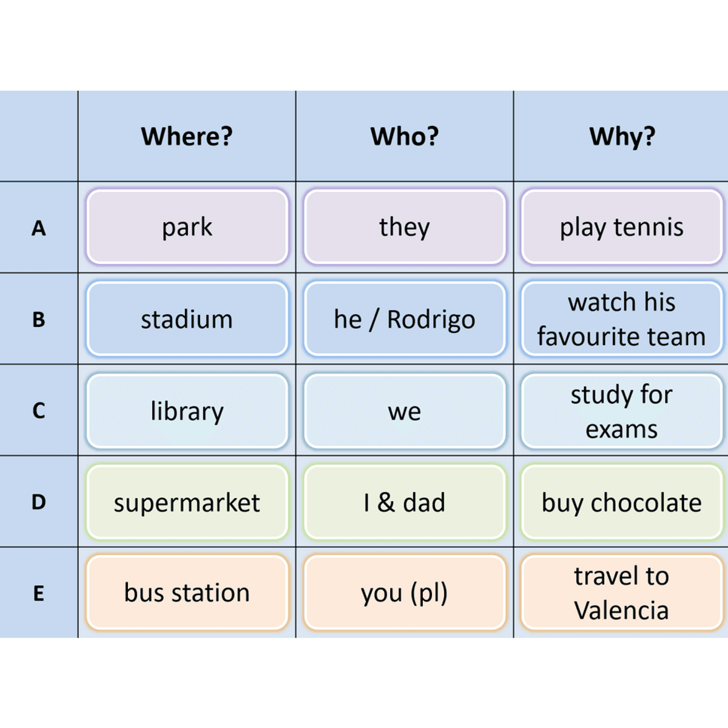Screen dimensions: 728x728
Task: Click the 'Why?' column header
Action: point(622,136)
